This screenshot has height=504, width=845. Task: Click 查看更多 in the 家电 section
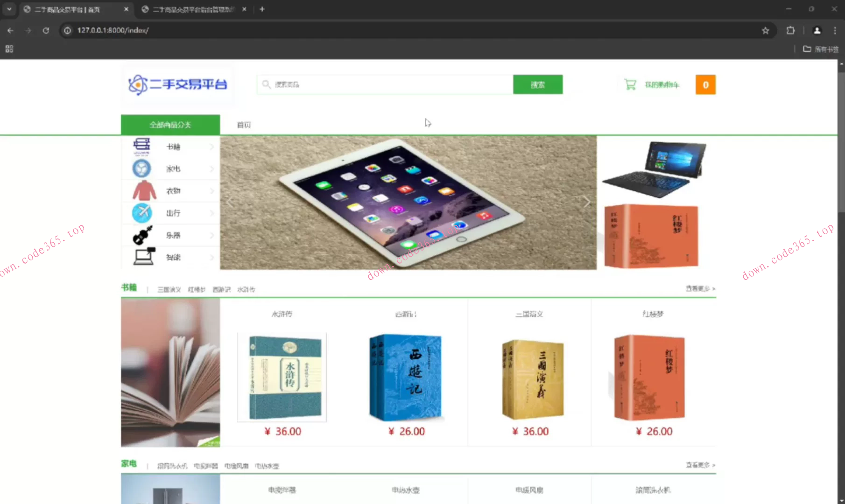(700, 465)
